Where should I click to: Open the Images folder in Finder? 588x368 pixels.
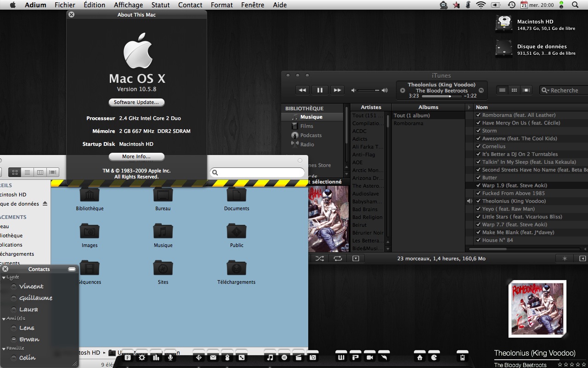coord(90,236)
